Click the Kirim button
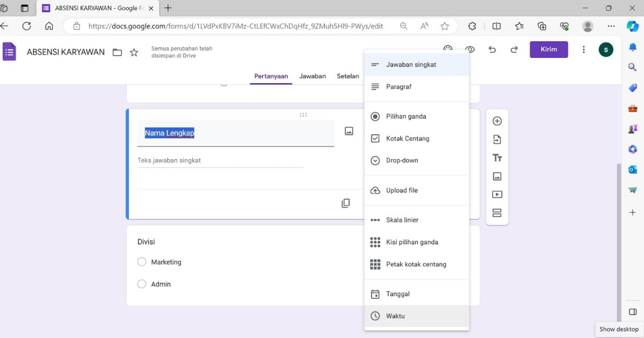Screen dimensions: 644x338 coord(548,49)
